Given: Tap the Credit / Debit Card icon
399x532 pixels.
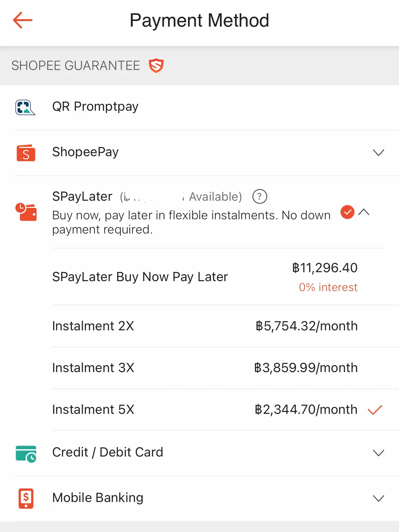Looking at the screenshot, I should click(x=26, y=453).
